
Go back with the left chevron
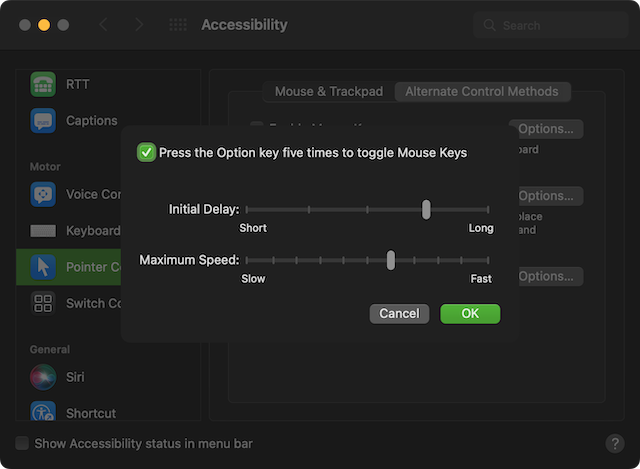tap(103, 25)
